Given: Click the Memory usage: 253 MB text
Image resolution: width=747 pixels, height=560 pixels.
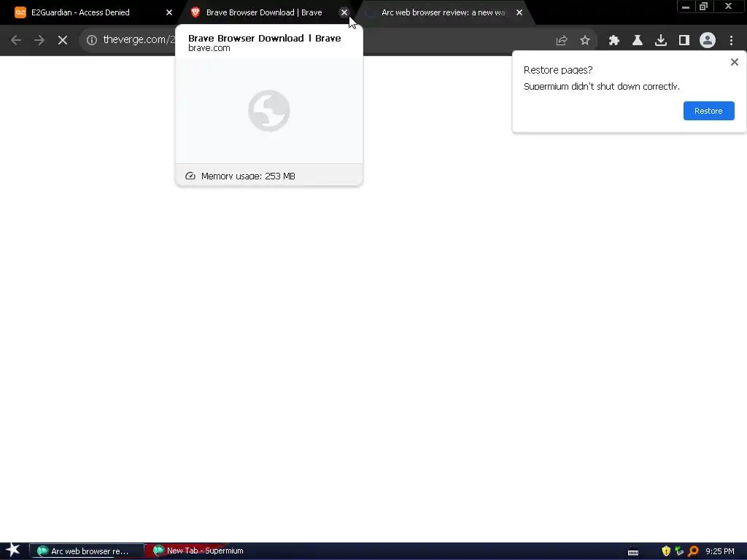Looking at the screenshot, I should 248,176.
